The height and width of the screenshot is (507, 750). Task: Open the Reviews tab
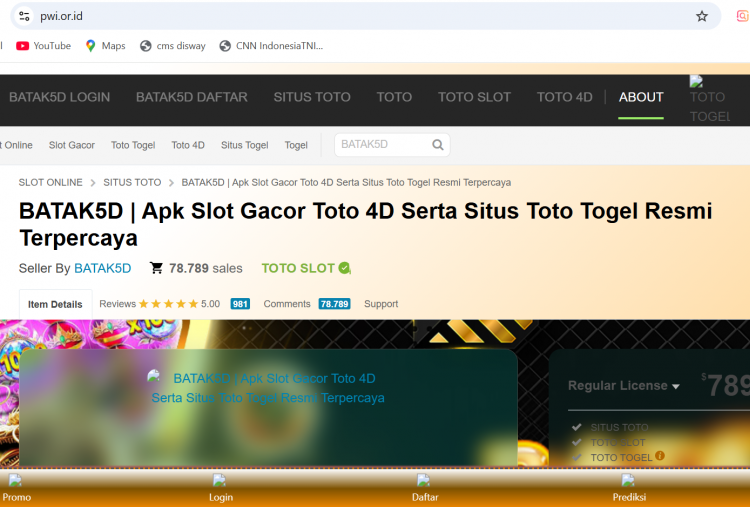coord(117,304)
